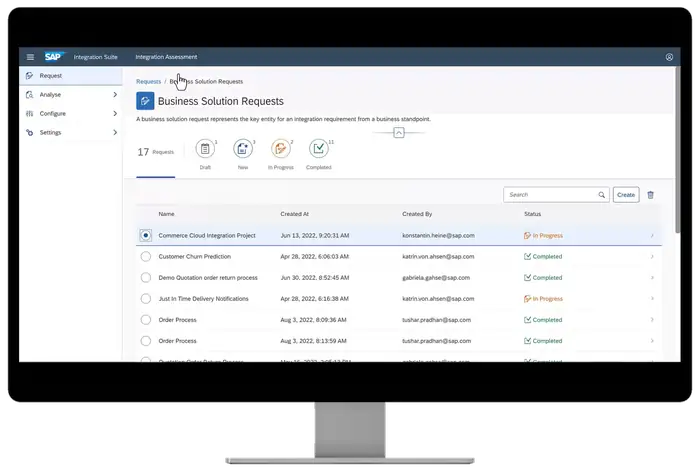Image resolution: width=700 pixels, height=472 pixels.
Task: Select the 17 Requests tab
Action: click(x=155, y=152)
